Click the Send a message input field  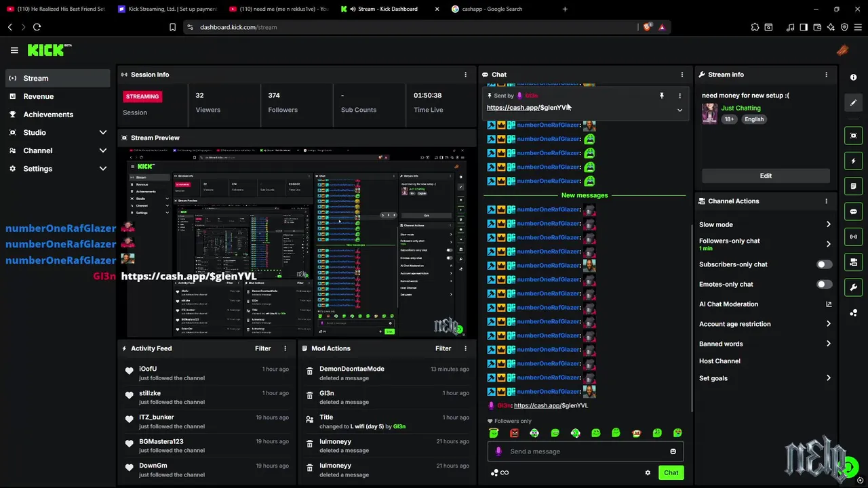585,451
